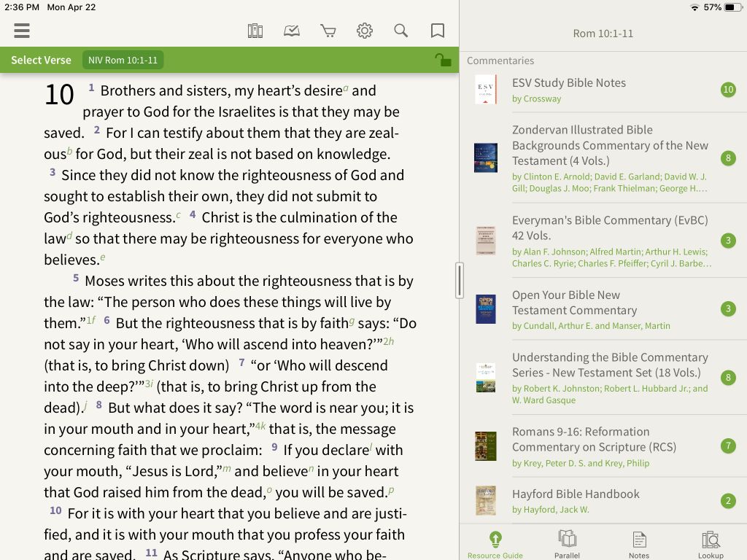The height and width of the screenshot is (560, 747).
Task: Tap Zondervan commentary cover thumbnail
Action: click(486, 157)
